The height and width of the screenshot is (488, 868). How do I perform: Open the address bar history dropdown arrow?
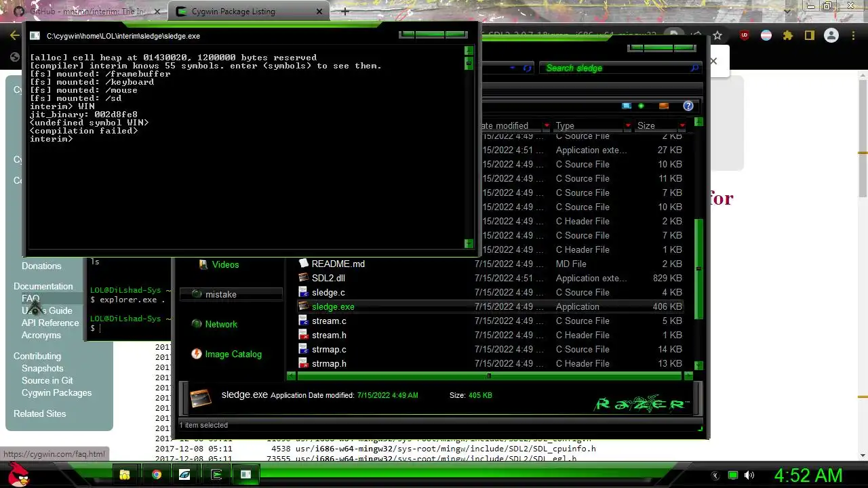[x=512, y=68]
